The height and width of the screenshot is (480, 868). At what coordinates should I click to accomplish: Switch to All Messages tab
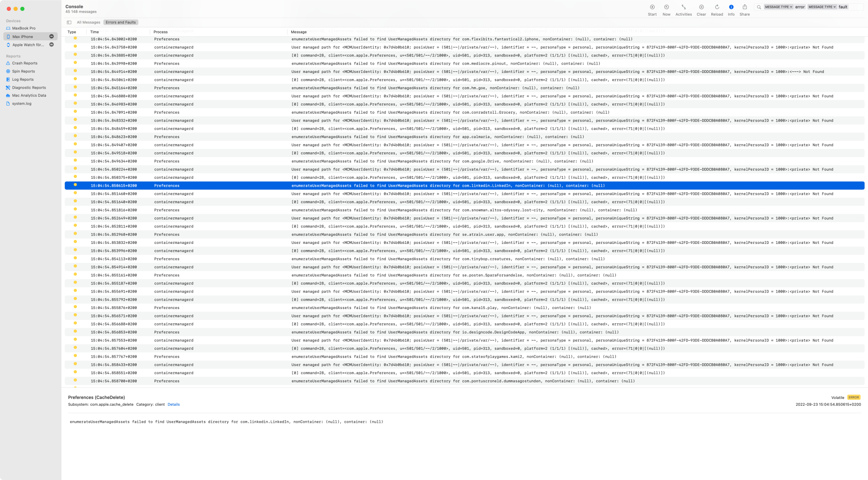point(89,23)
